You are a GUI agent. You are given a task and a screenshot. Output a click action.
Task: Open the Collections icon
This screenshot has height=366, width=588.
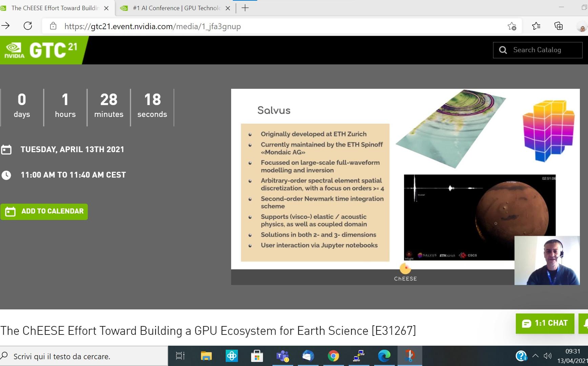[x=558, y=26]
